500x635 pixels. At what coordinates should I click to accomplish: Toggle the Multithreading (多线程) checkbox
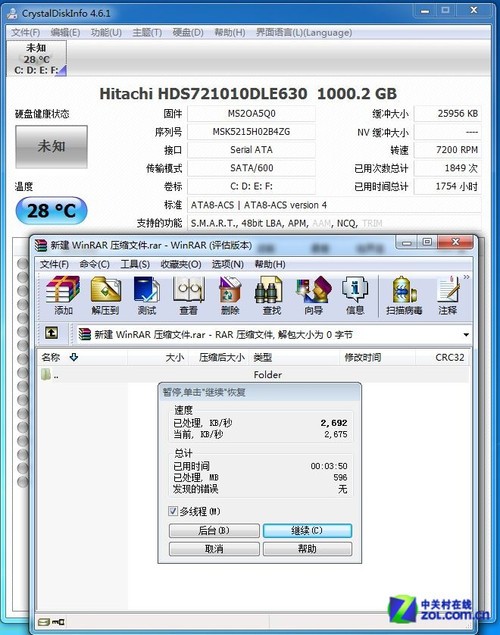coord(173,511)
